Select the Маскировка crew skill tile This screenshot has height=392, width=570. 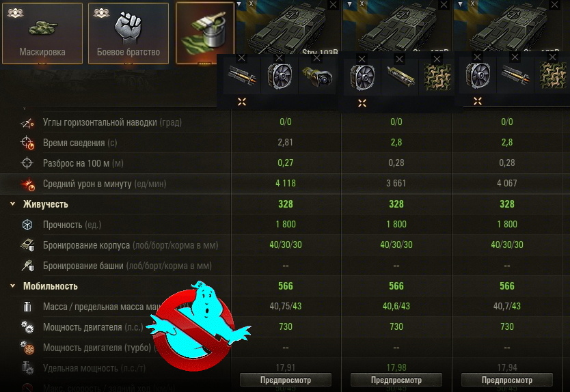pos(42,33)
